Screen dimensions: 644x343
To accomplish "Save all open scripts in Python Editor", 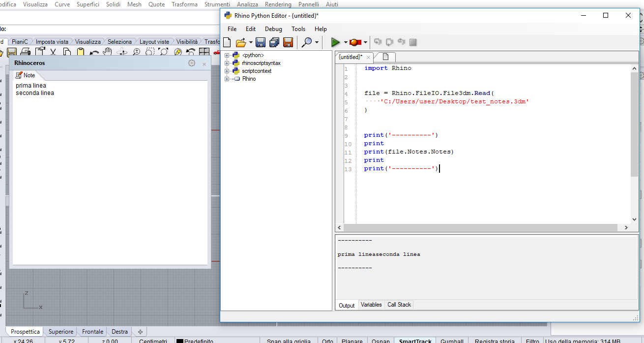I will point(274,42).
